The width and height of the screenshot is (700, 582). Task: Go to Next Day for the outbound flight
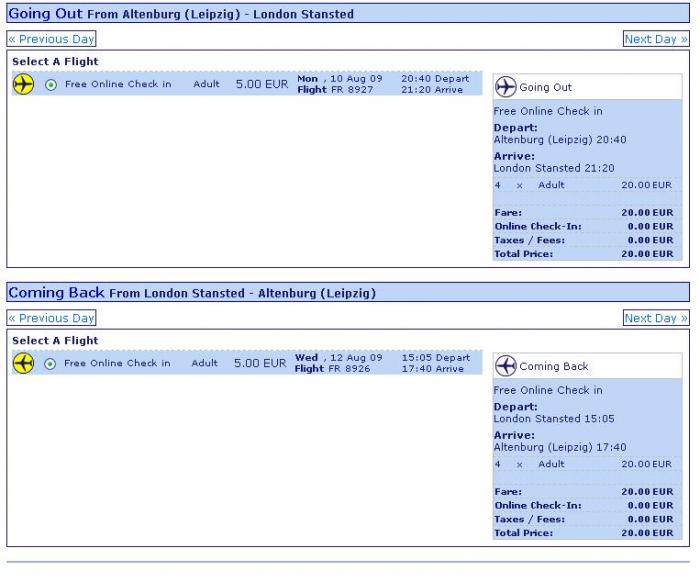pyautogui.click(x=656, y=39)
